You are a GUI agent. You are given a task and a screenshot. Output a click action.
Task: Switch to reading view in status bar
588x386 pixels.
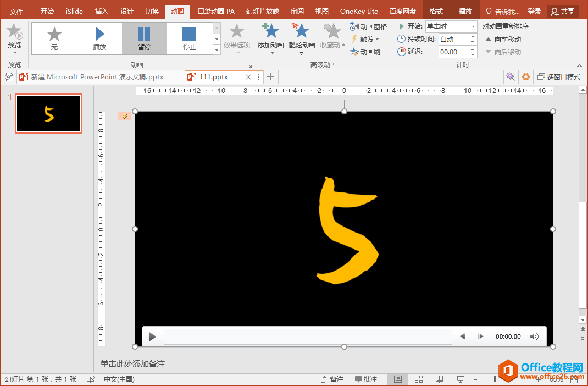point(440,379)
